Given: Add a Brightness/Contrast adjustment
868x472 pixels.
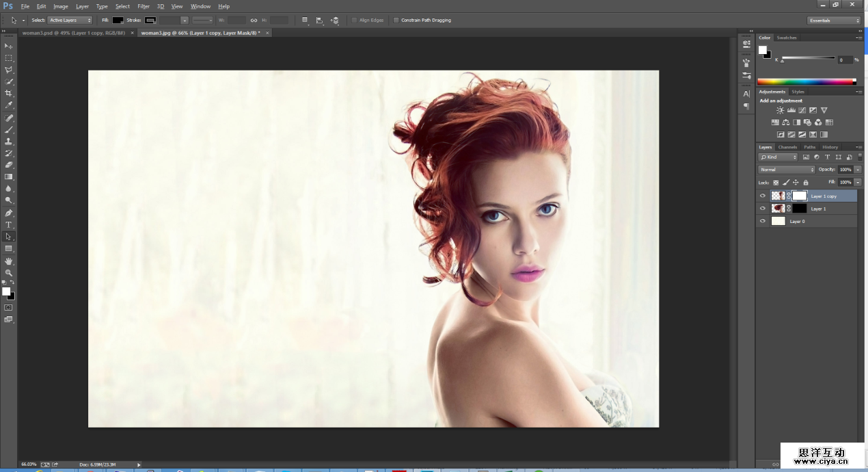Looking at the screenshot, I should point(780,110).
